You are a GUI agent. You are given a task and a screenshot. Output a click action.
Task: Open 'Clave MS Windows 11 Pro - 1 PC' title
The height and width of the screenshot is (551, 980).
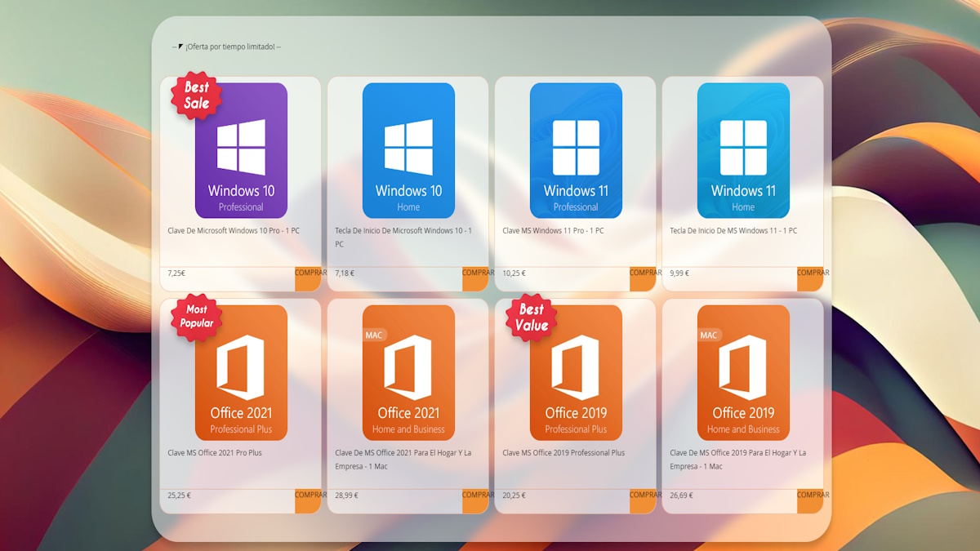(x=553, y=231)
